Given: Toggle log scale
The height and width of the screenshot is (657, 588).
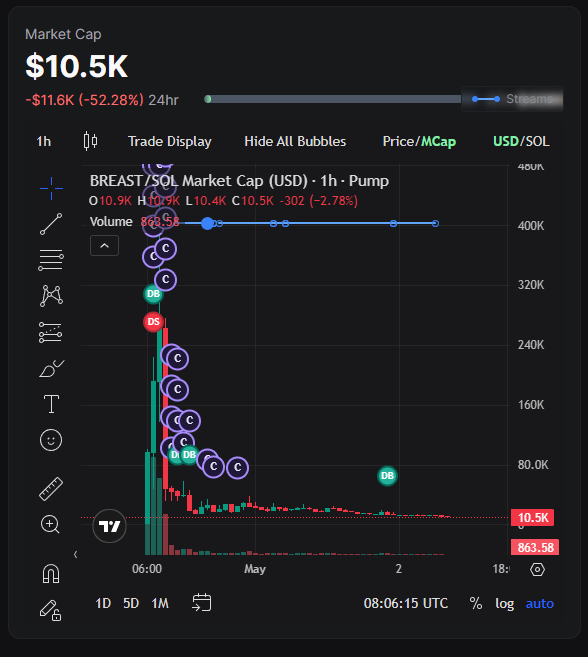Looking at the screenshot, I should (505, 604).
